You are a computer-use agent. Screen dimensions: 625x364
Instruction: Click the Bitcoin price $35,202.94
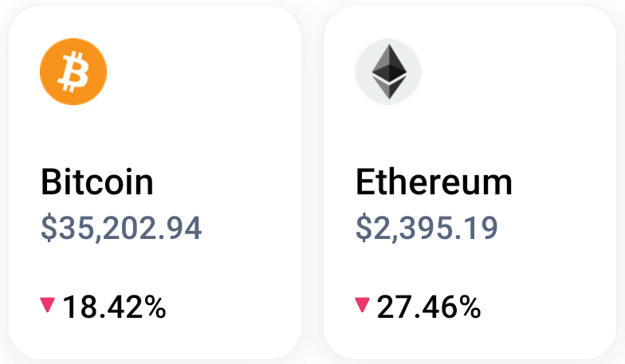121,228
